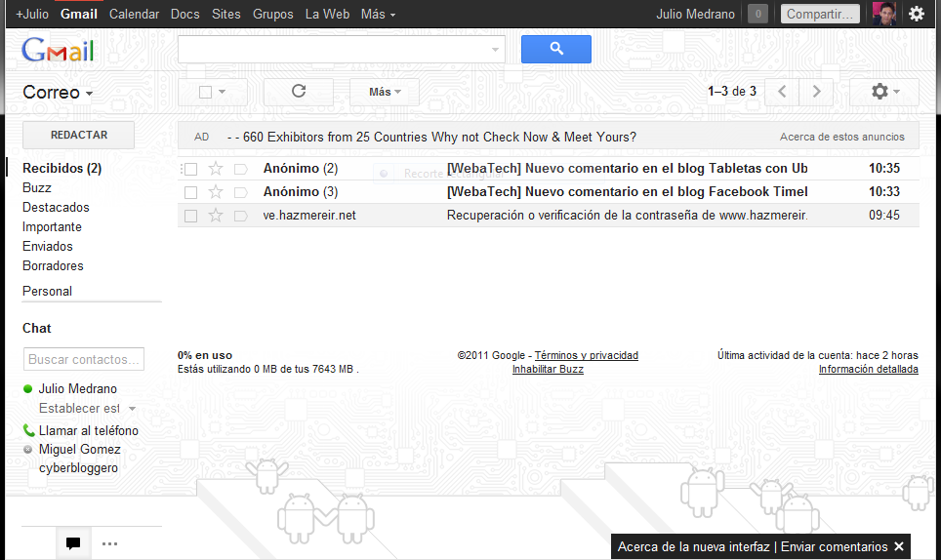Open the Recibidos (2) folder
The width and height of the screenshot is (941, 560).
[61, 168]
